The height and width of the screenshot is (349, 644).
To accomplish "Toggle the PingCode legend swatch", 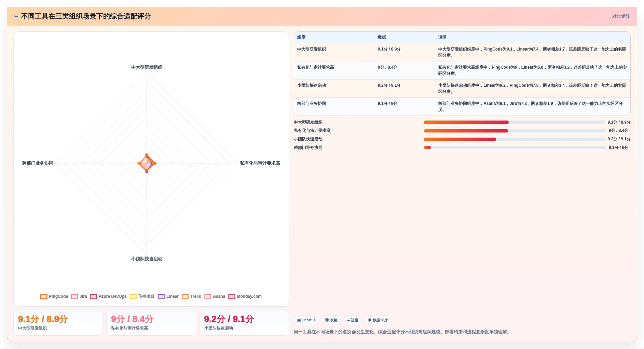I will click(x=44, y=296).
